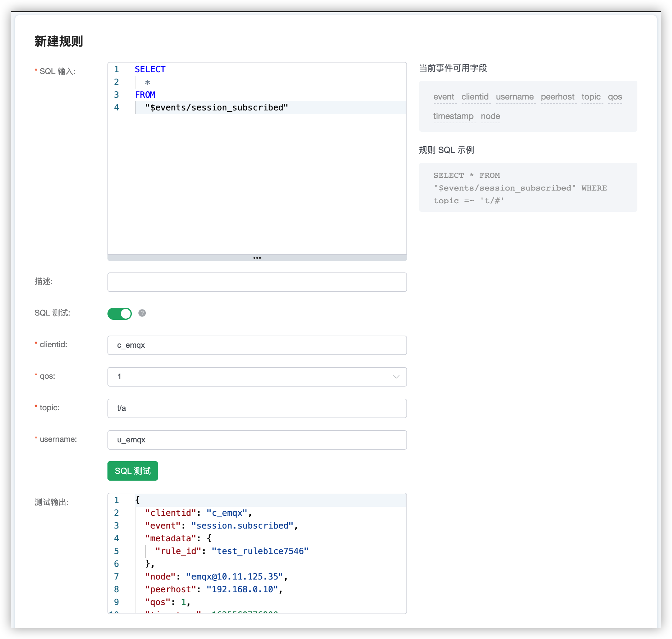Click the 描述 description input field

click(x=257, y=282)
